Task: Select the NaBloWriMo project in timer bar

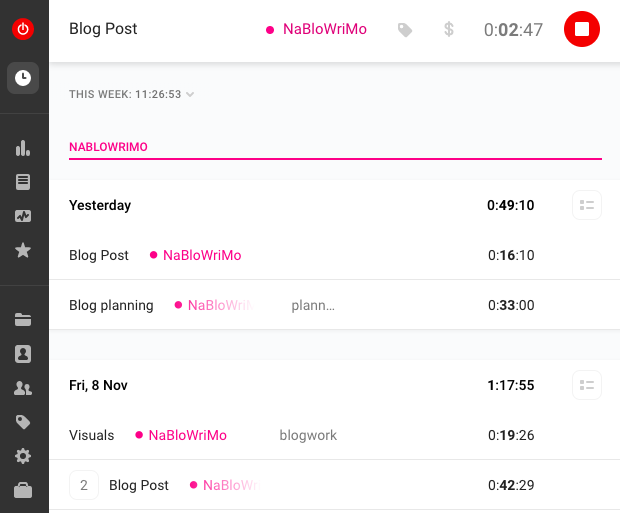Action: (317, 30)
